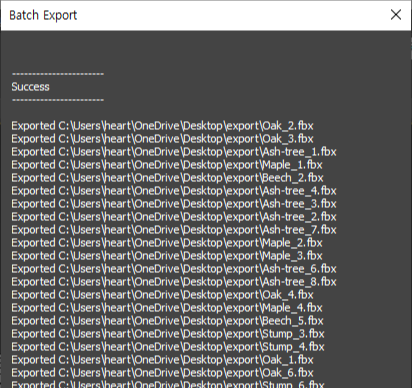Select the Ash-tree_3.fbx exported line
412x388 pixels.
pyautogui.click(x=174, y=204)
